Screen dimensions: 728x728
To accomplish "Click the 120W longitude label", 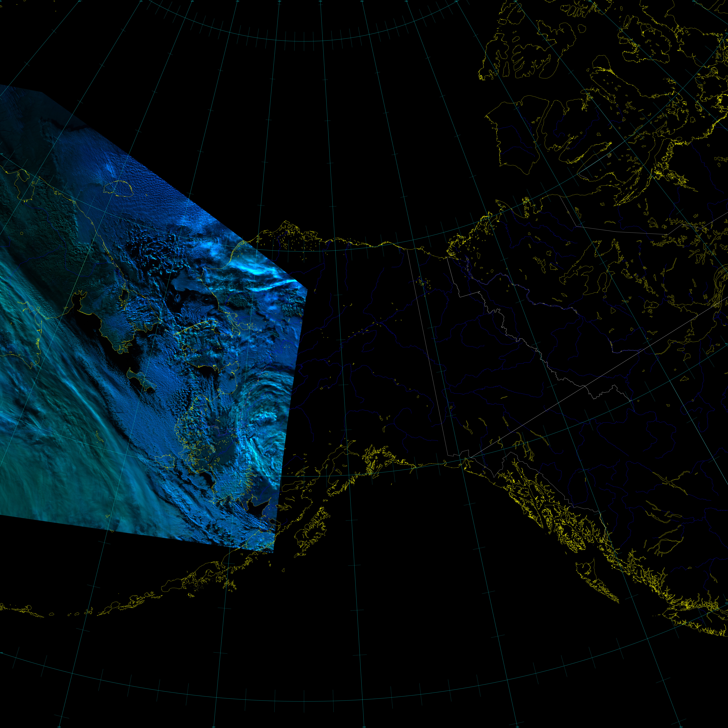I will (456, 1).
